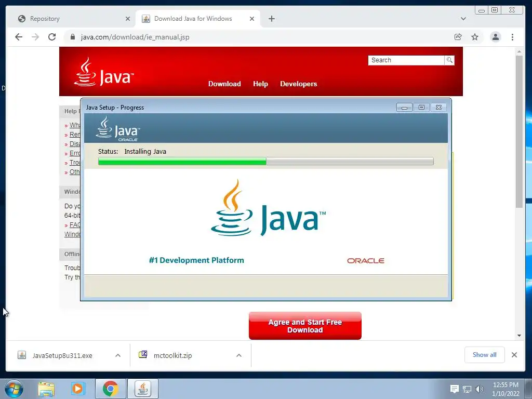The image size is (532, 399).
Task: Reload the page with the refresh icon
Action: pyautogui.click(x=52, y=37)
